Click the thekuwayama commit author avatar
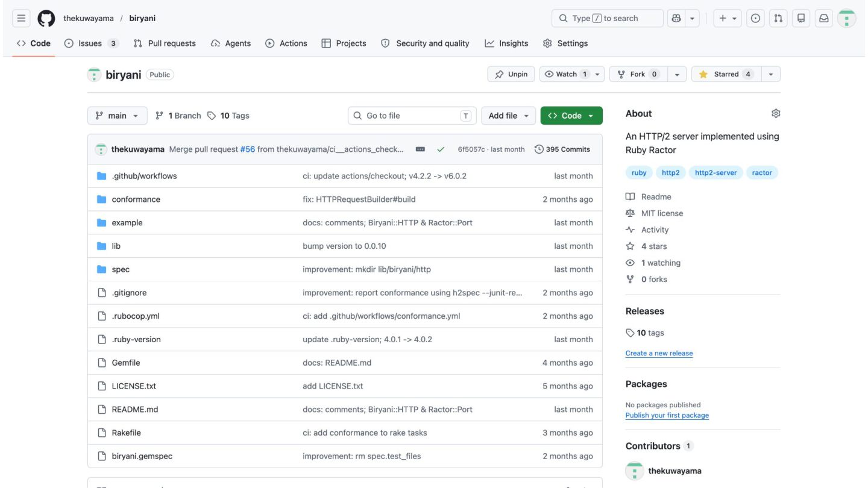 point(101,149)
